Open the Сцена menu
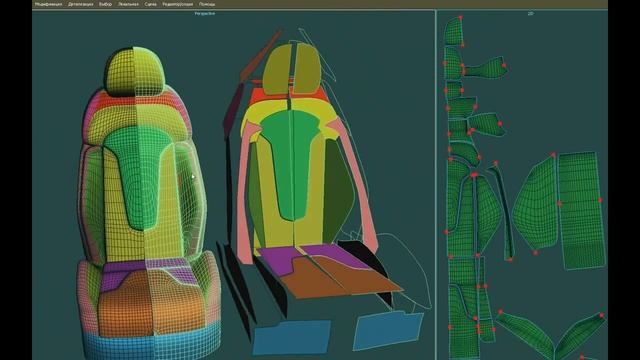 click(151, 4)
